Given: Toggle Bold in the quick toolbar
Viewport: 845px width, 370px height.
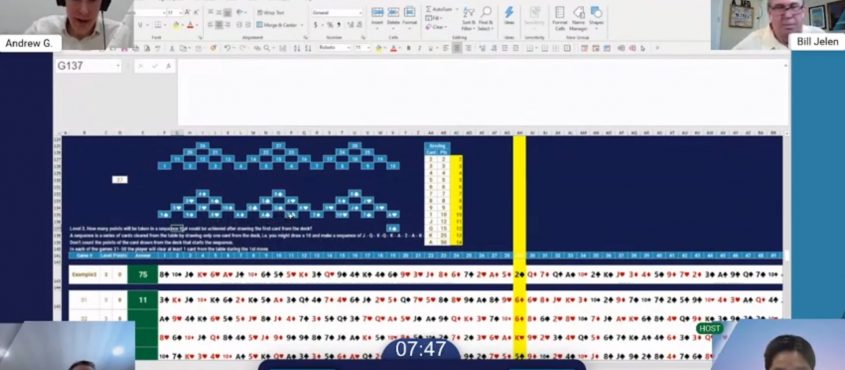Looking at the screenshot, I should [x=408, y=48].
